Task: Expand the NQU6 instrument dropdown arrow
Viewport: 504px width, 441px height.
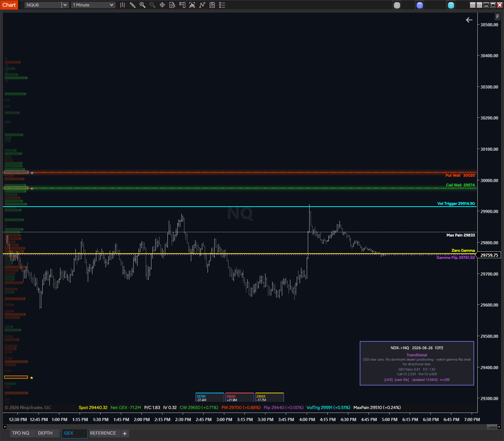Action: pyautogui.click(x=65, y=5)
